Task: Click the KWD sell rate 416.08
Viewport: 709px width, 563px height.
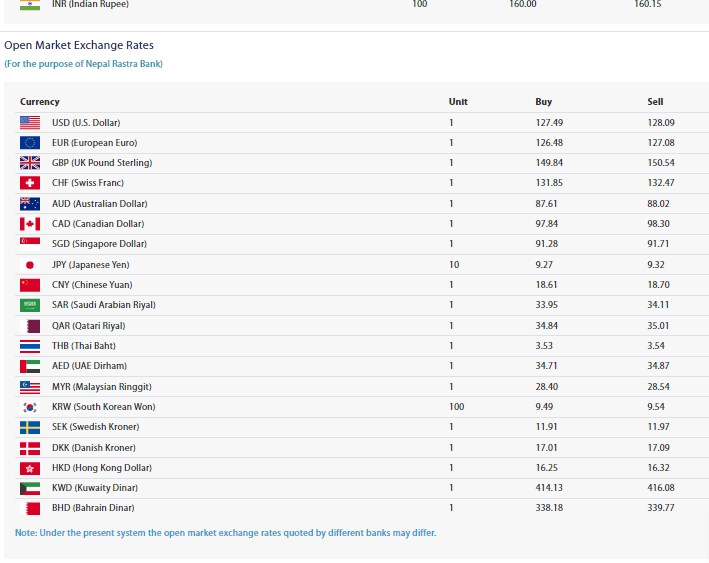Action: coord(660,488)
